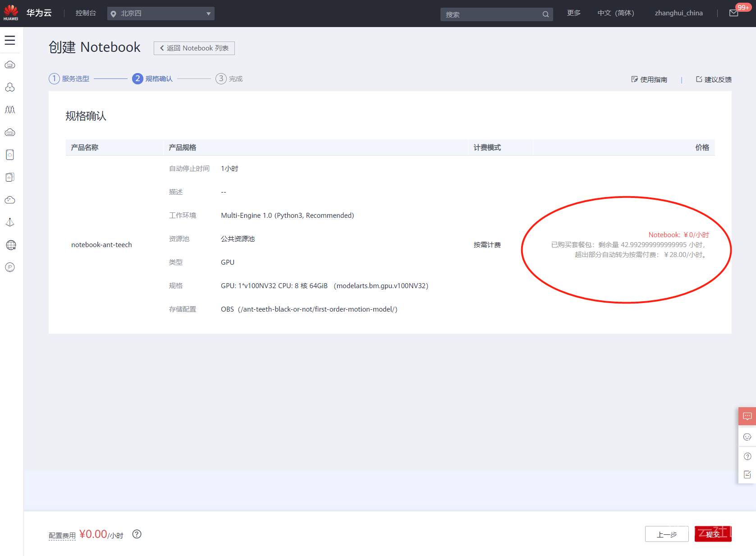Open the stacked documents sidebar icon
Image resolution: width=756 pixels, height=556 pixels.
10,177
